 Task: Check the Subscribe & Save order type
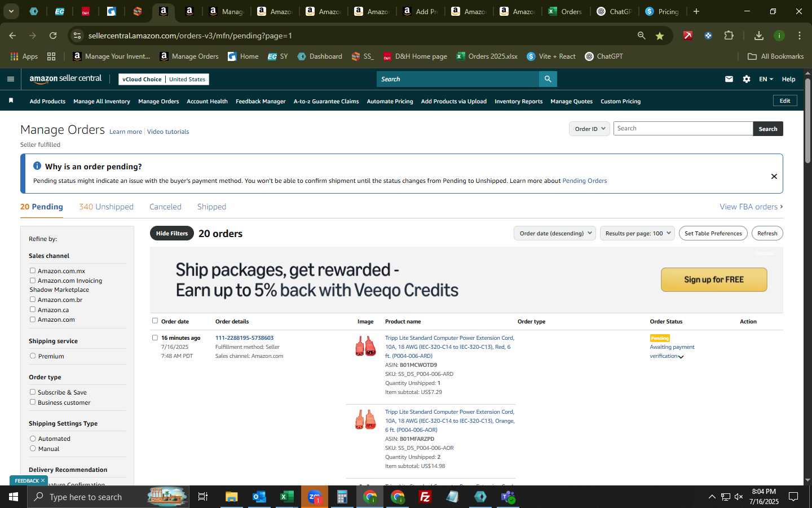coord(33,392)
